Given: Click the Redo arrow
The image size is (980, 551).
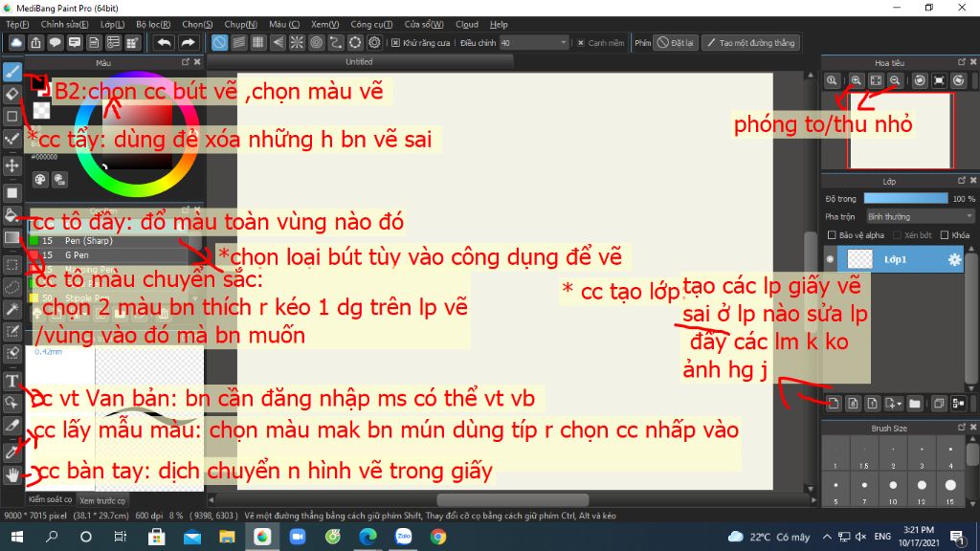Looking at the screenshot, I should [188, 42].
